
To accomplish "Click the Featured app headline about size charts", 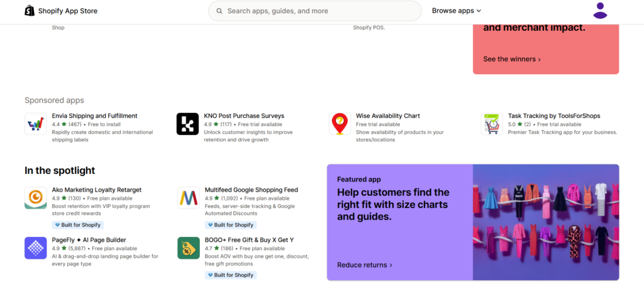I will [x=393, y=204].
